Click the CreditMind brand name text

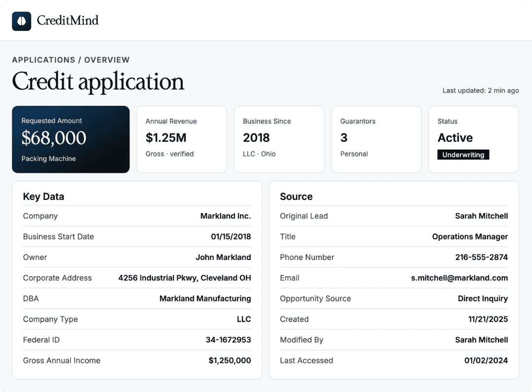(x=67, y=20)
